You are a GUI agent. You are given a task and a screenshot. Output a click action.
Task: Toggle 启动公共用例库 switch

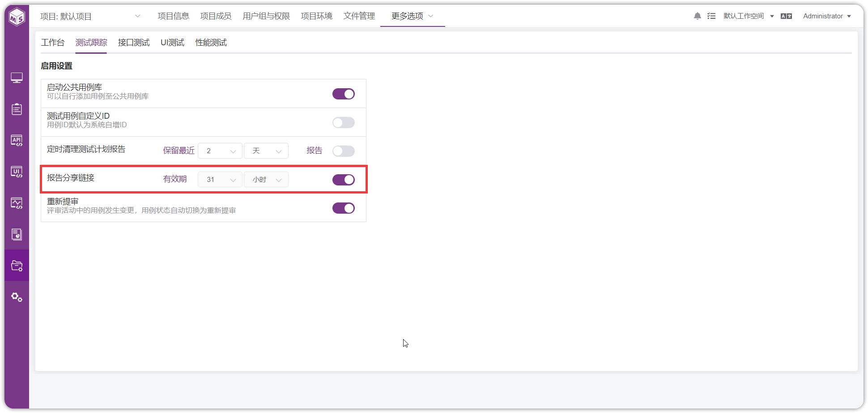344,94
